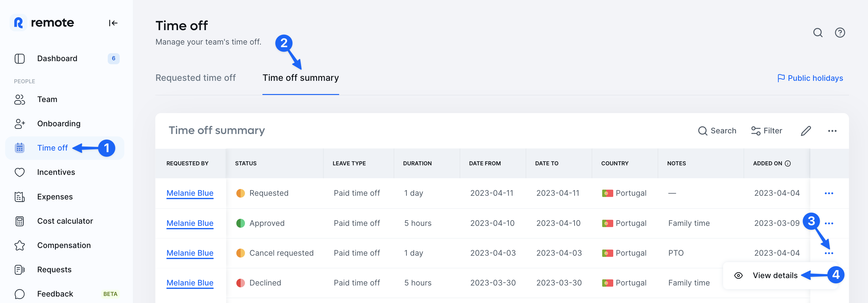Collapse the sidebar with the arrow icon
868x303 pixels.
pos(113,23)
